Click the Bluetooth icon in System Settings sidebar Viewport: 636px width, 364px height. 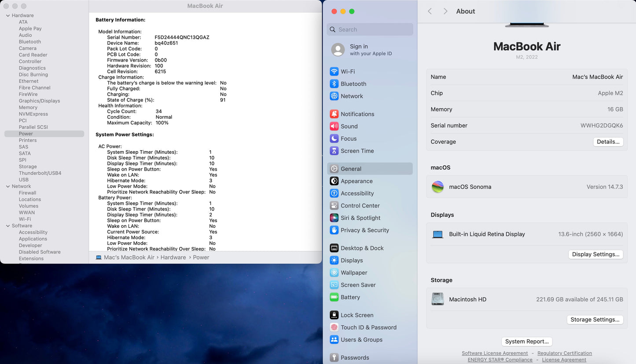[x=334, y=84]
